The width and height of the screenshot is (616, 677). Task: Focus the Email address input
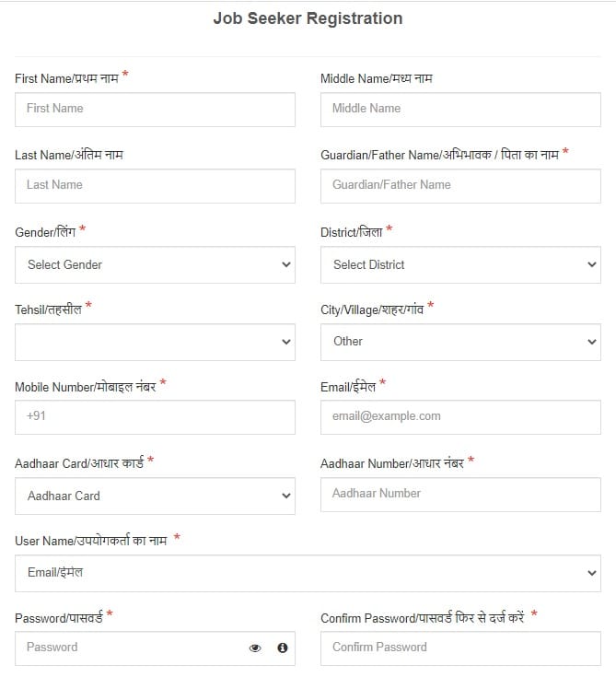point(460,416)
